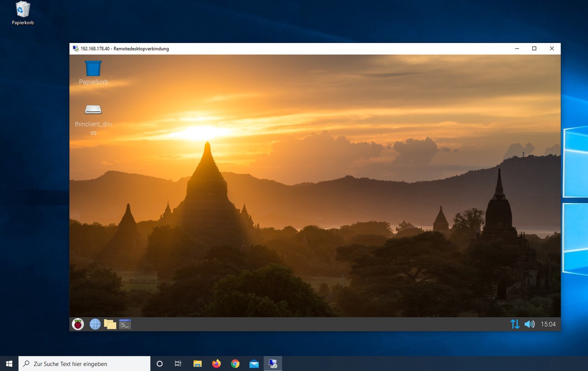Open File Explorer from the Windows taskbar
This screenshot has width=588, height=371.
click(x=197, y=364)
